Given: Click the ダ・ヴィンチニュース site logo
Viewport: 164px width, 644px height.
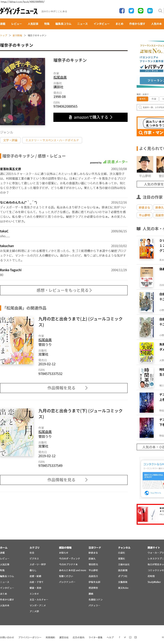Looking at the screenshot, I should click(19, 11).
